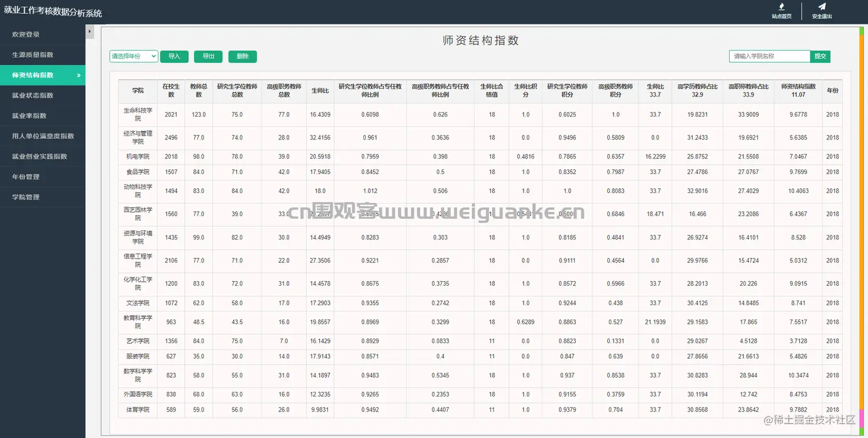Select the 生命科技学院 row name
The width and height of the screenshot is (868, 438).
click(x=138, y=114)
